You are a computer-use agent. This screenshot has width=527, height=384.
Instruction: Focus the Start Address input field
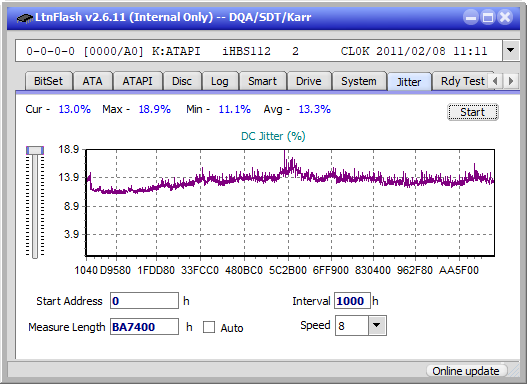coord(145,300)
